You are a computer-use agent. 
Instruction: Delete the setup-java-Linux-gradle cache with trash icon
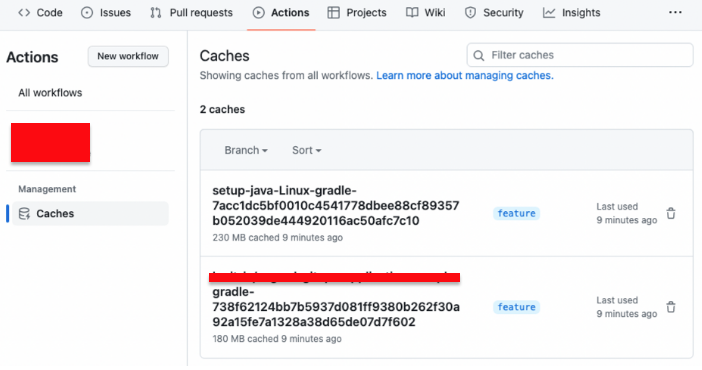point(671,214)
